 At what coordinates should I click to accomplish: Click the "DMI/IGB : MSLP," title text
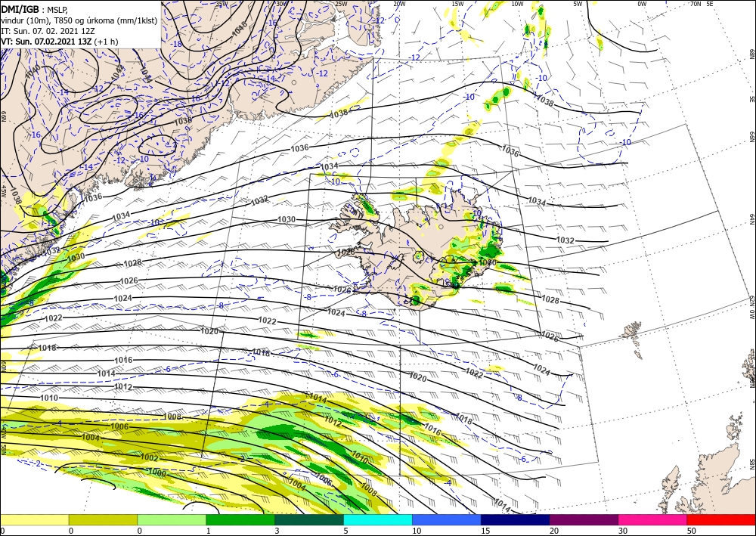pyautogui.click(x=35, y=8)
